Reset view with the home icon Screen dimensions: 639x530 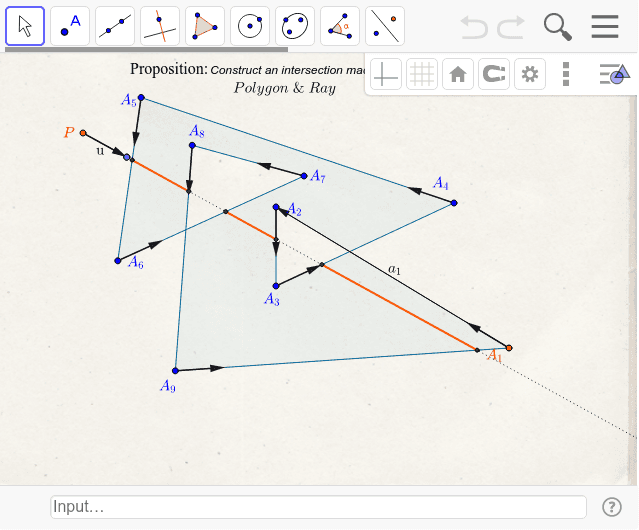pos(458,74)
